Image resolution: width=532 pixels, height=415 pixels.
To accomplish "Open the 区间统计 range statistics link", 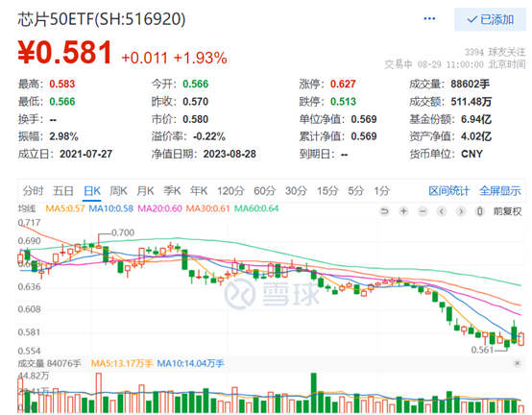I will click(448, 191).
